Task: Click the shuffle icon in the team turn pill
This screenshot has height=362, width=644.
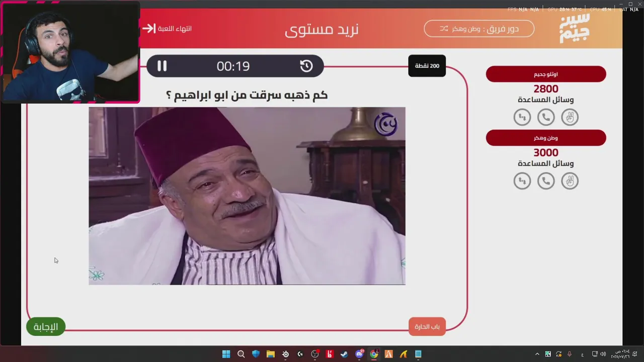Action: point(444,29)
